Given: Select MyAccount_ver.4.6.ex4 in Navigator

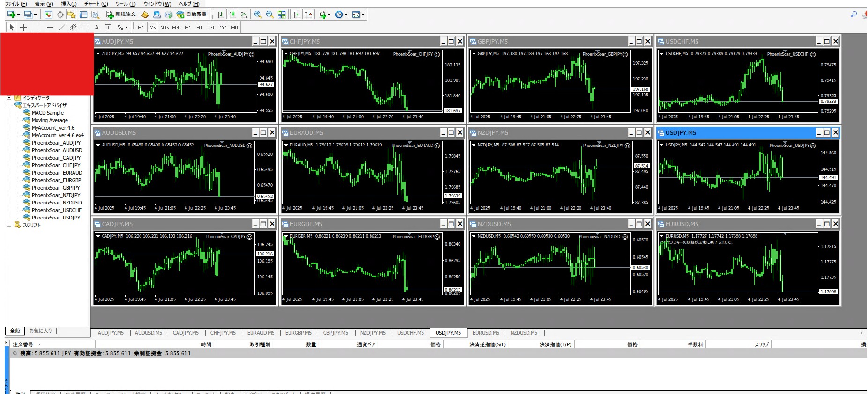Looking at the screenshot, I should coord(58,135).
